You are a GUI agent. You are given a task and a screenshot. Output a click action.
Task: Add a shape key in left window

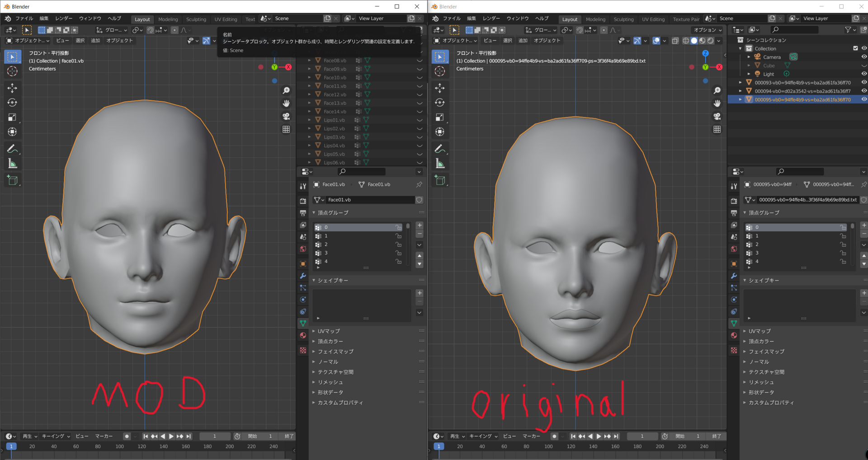pos(420,293)
